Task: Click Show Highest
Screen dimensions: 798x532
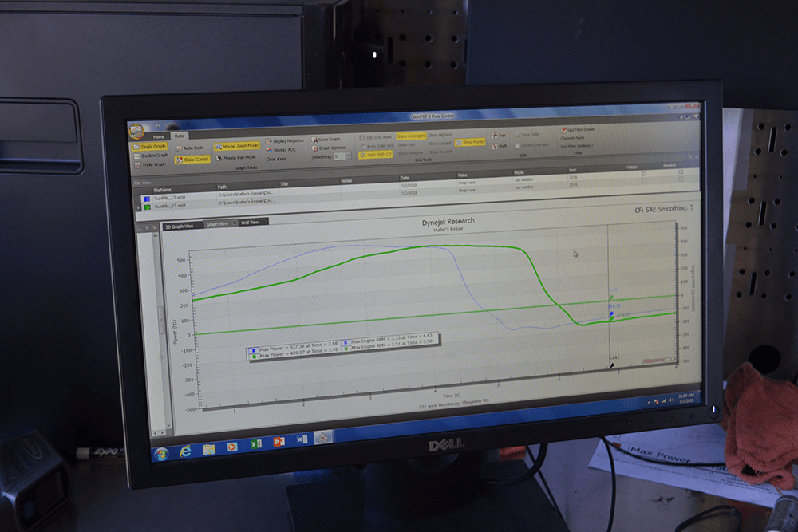Action: coord(440,135)
